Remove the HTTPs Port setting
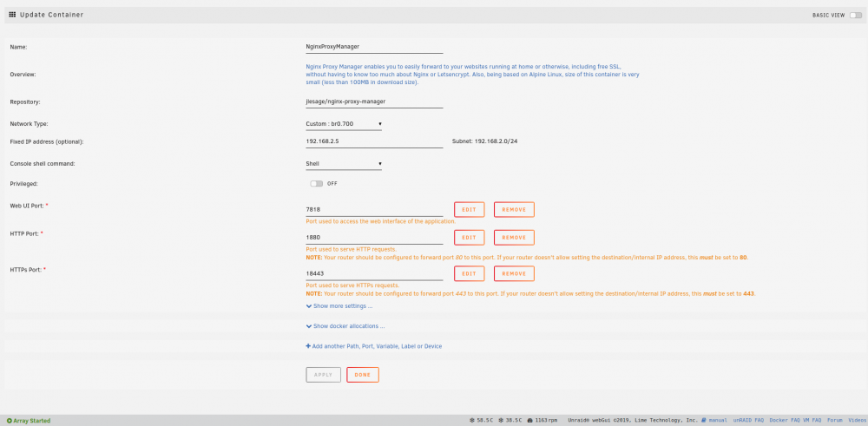 (514, 274)
